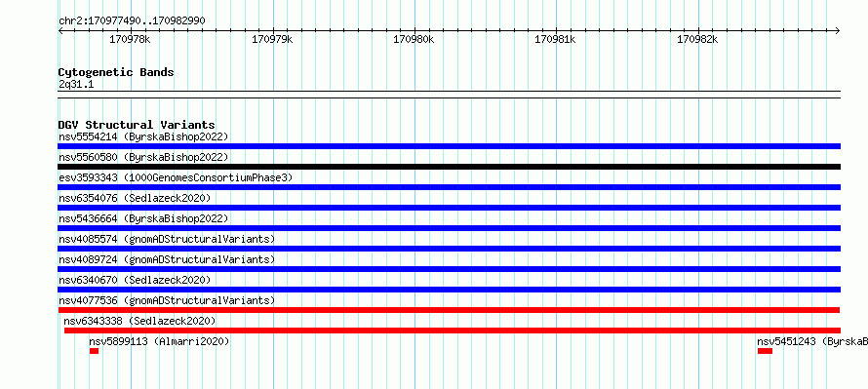
Task: Open the esv3593343 (1000GenomesConsortiumPhase3) label
Action: coord(176,177)
